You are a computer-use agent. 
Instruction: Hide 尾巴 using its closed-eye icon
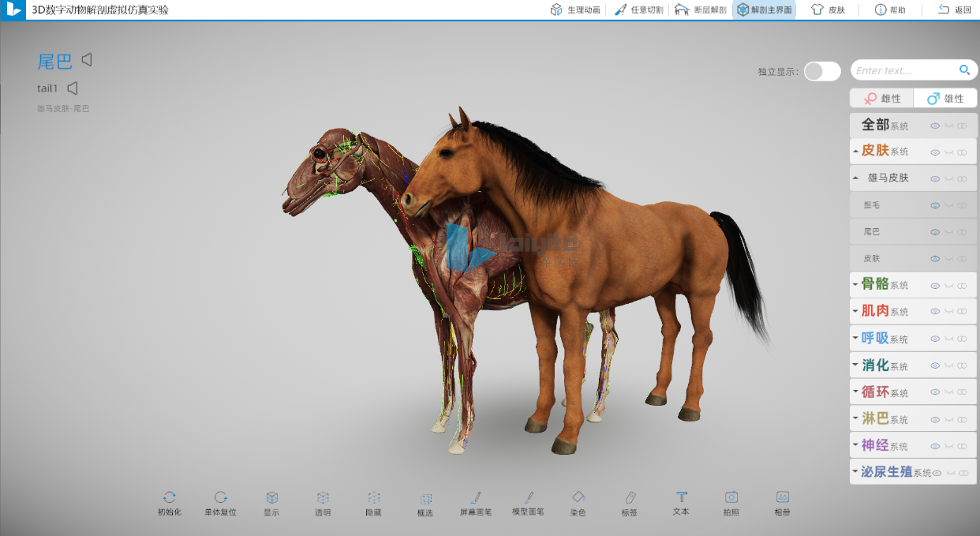point(948,232)
